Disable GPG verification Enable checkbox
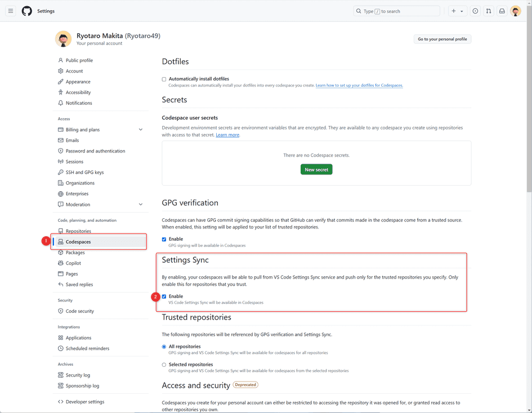Screen dimensions: 532x413 point(164,239)
